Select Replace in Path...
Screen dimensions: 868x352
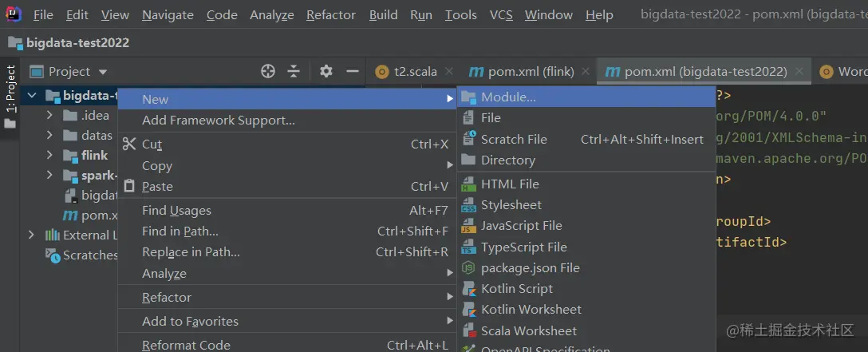pos(287,252)
